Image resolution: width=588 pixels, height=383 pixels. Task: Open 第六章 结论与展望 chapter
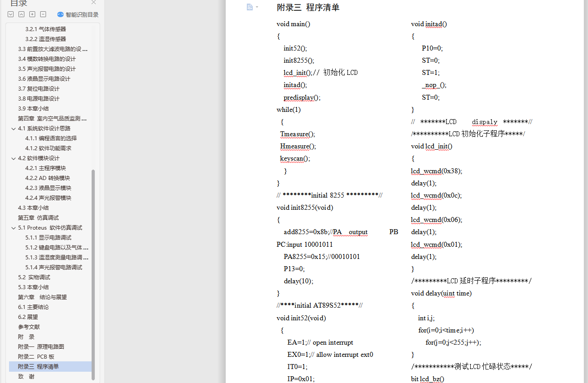[42, 297]
